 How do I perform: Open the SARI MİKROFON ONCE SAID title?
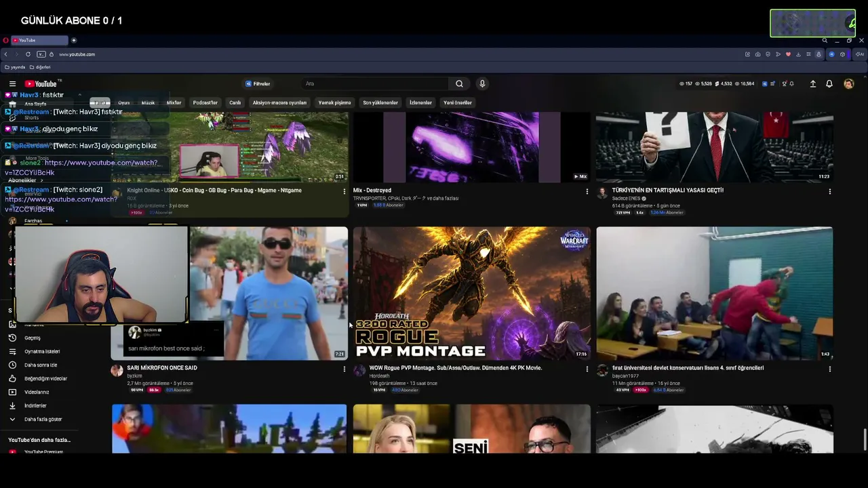click(162, 368)
